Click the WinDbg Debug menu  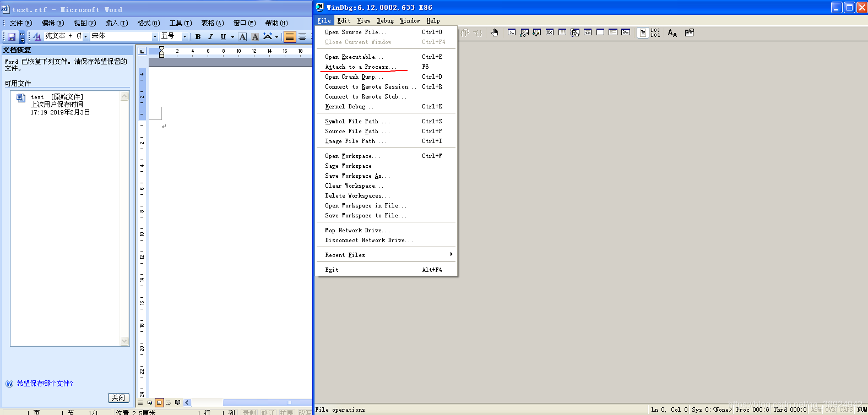click(386, 21)
